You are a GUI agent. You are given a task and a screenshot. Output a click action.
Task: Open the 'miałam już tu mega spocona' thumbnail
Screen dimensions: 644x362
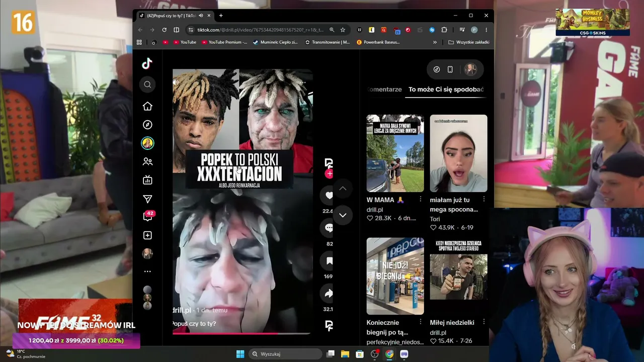(458, 153)
